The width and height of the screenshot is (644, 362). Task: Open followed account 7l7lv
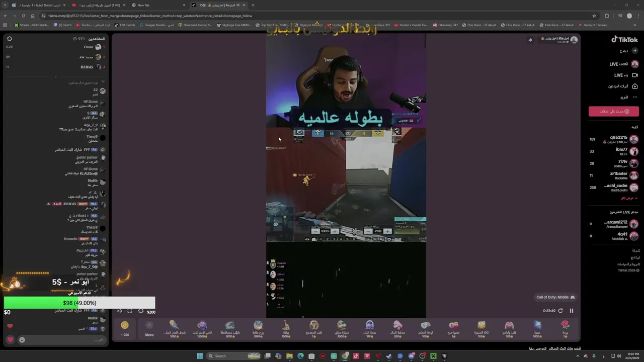614,163
